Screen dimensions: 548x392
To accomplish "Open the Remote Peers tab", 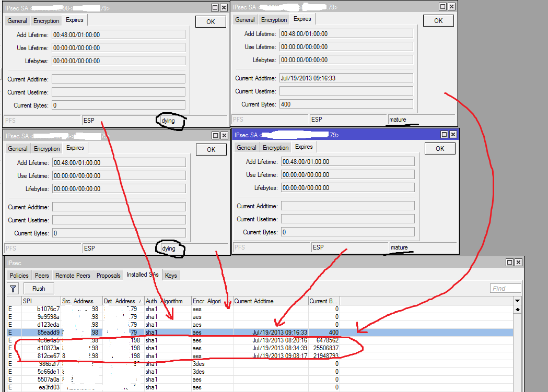I will click(73, 276).
